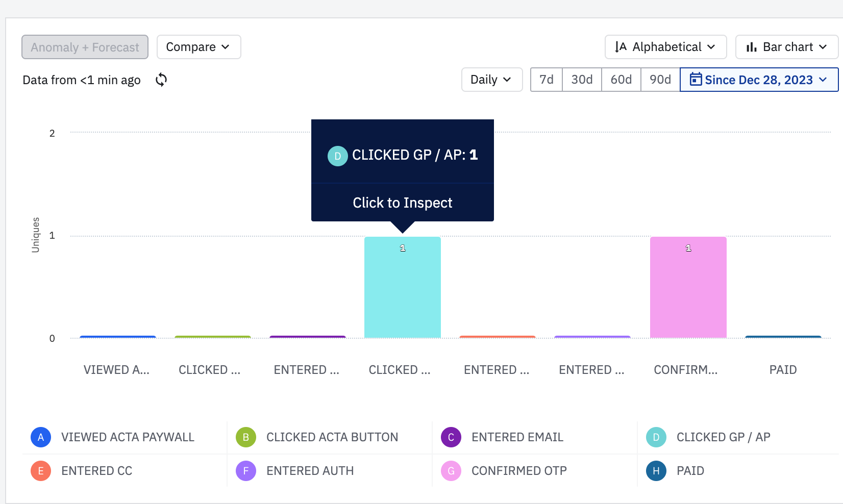Click the cyan CLICKED GP / AP bar

(403, 287)
